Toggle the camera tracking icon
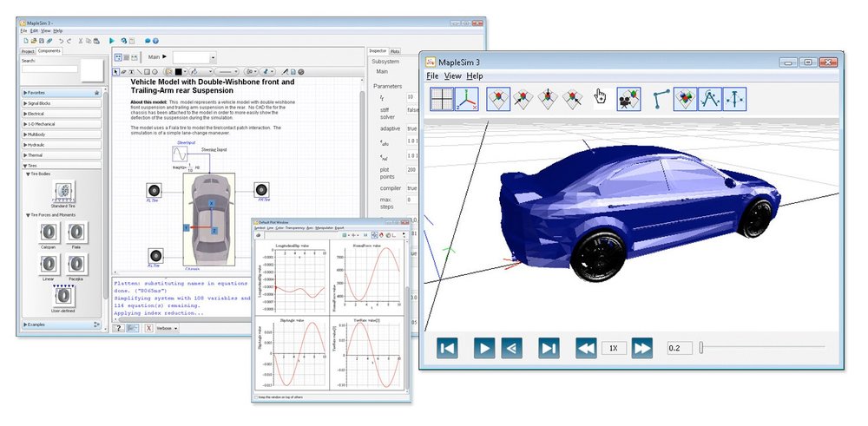868x426 pixels. [628, 99]
